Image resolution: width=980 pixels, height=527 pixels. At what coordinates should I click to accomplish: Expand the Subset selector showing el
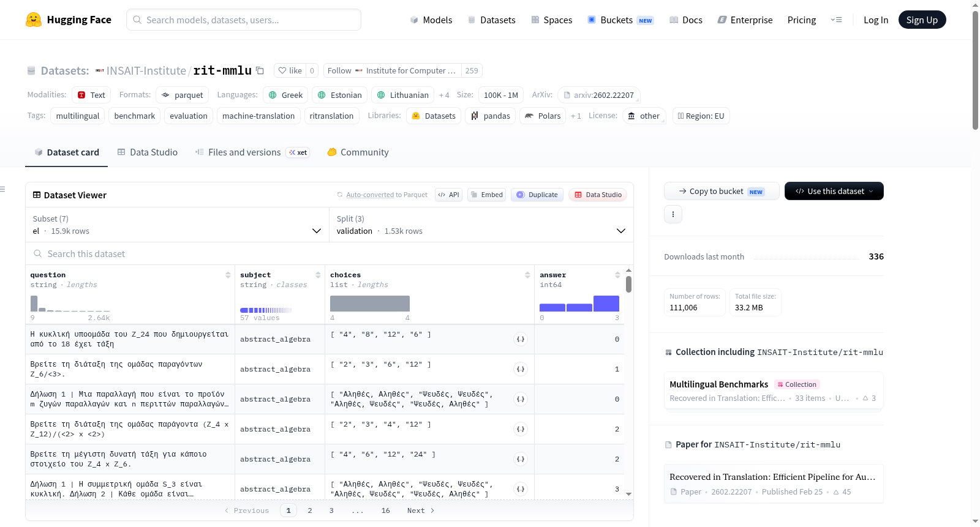coord(177,225)
